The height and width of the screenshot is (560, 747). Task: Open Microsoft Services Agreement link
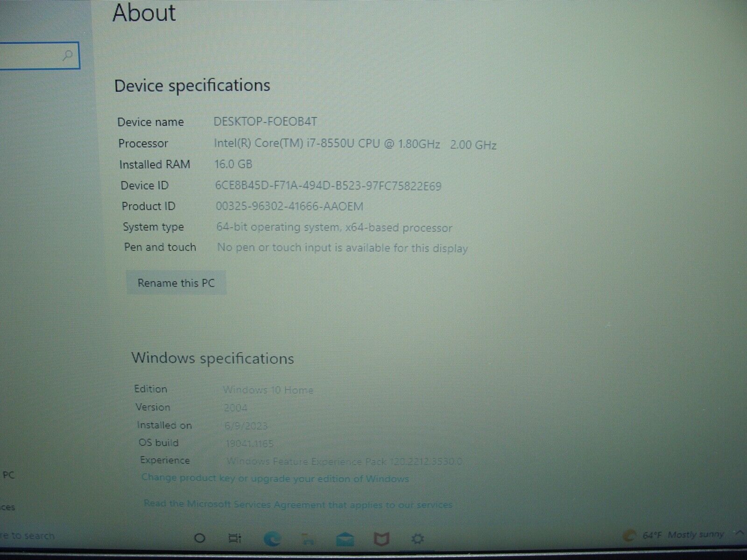298,504
